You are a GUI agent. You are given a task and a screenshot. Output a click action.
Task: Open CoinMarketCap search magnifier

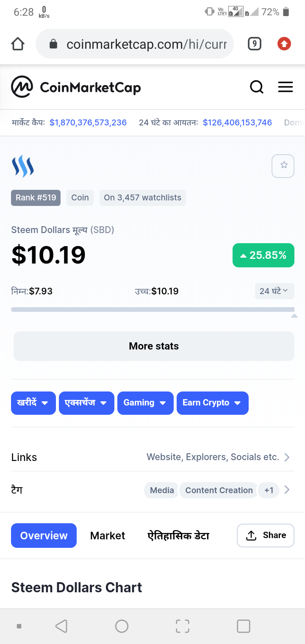pyautogui.click(x=257, y=87)
